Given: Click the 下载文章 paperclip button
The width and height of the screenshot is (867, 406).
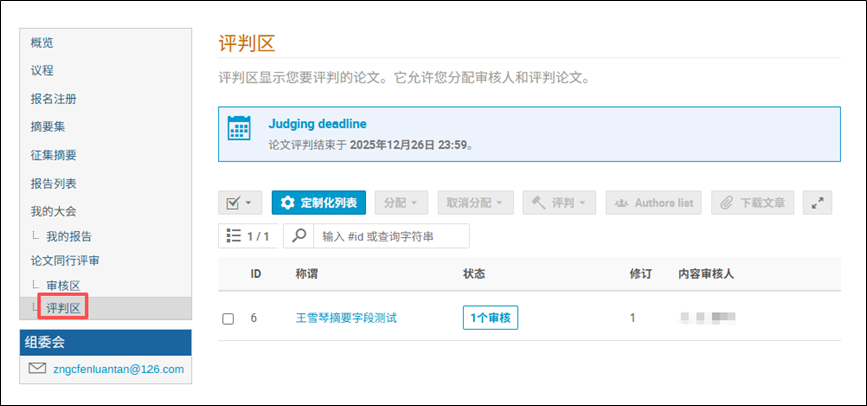Looking at the screenshot, I should (754, 203).
